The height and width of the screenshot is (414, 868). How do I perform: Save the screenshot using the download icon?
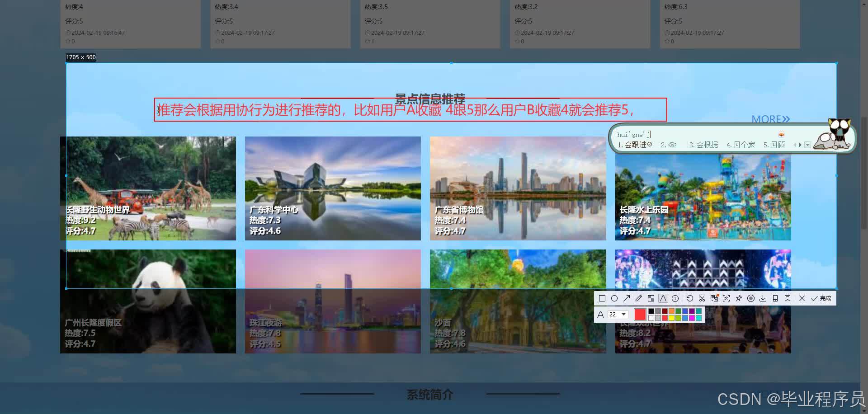[x=763, y=298]
